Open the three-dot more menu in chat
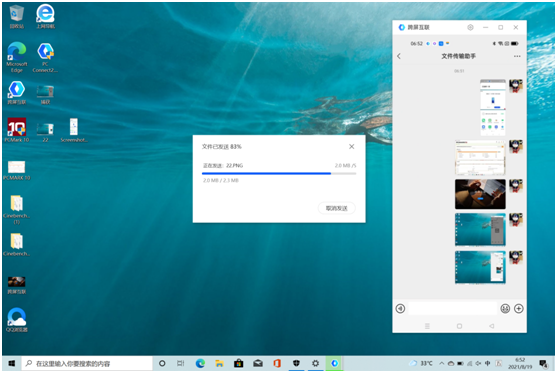Image resolution: width=557 pixels, height=373 pixels. point(517,56)
